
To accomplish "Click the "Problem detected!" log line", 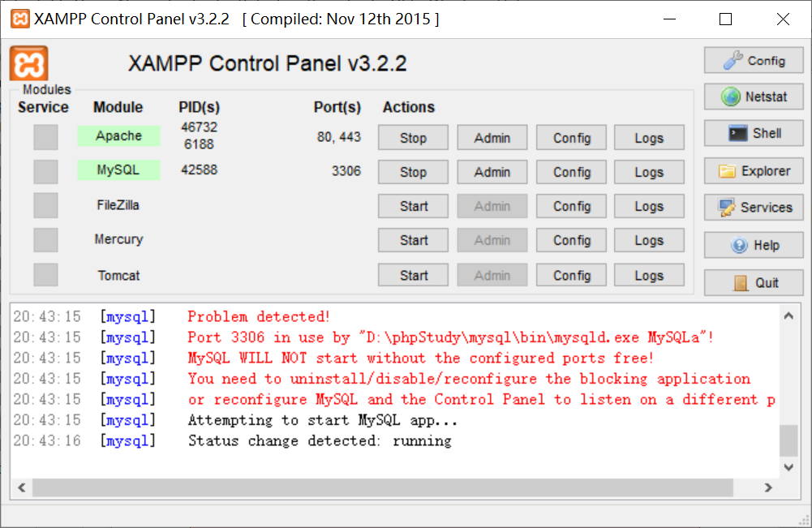I will click(259, 316).
